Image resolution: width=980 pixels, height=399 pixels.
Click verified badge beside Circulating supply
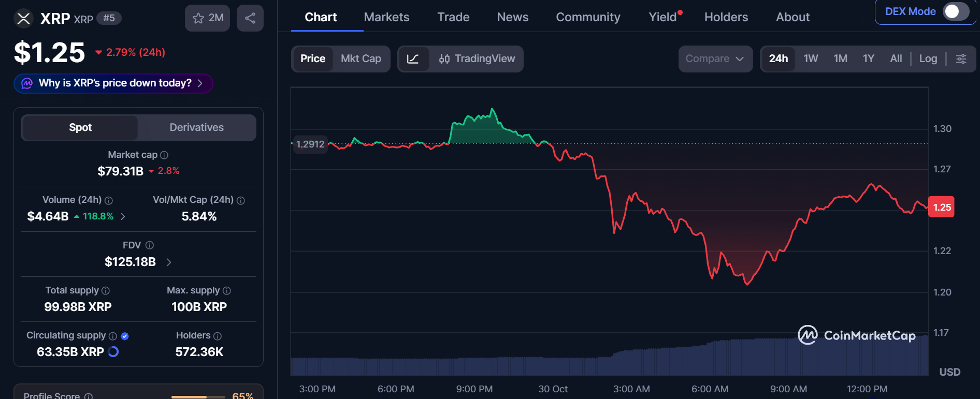point(125,336)
